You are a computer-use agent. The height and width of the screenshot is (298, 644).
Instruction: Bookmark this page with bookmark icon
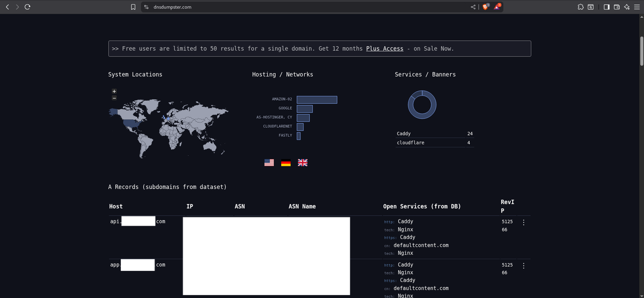[133, 7]
